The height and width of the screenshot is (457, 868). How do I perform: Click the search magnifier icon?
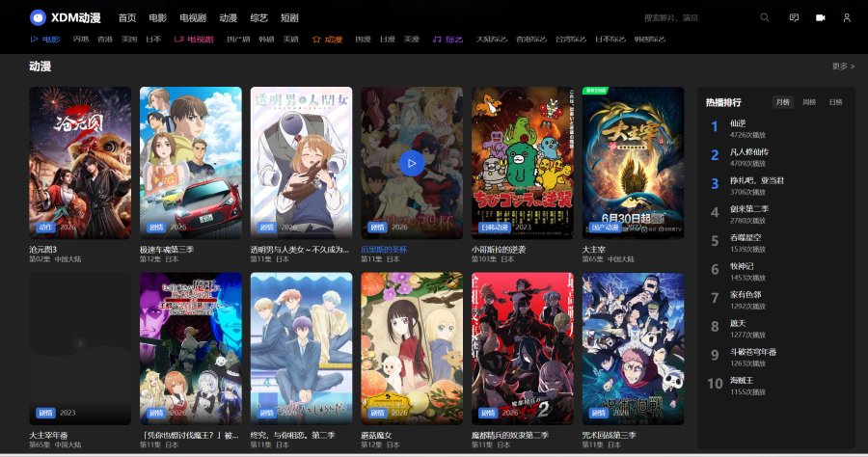[765, 17]
